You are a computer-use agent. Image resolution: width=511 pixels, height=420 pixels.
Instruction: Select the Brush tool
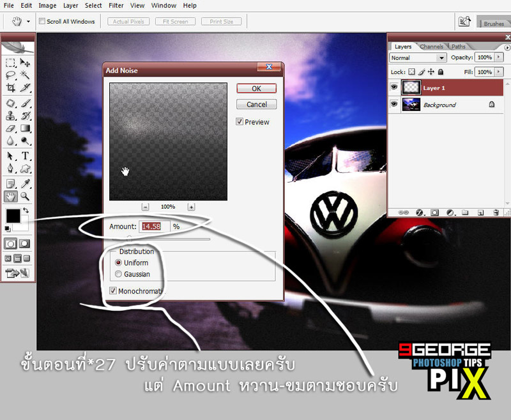pyautogui.click(x=25, y=103)
